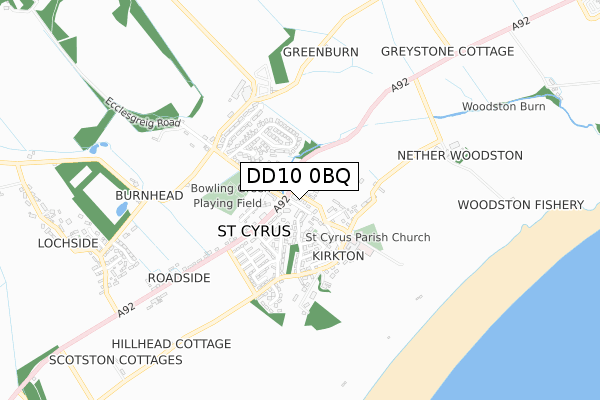Select the SCOTSTON COTTAGES label
The height and width of the screenshot is (400, 600).
[x=116, y=360]
